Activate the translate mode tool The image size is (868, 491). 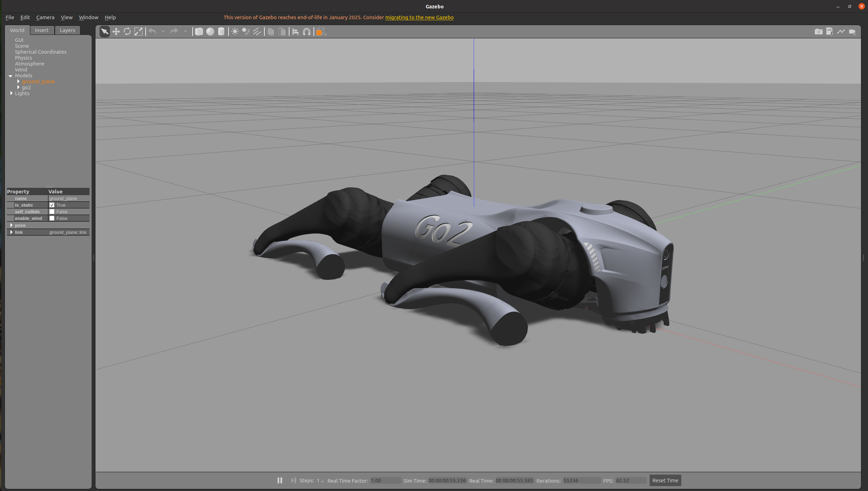(x=116, y=32)
